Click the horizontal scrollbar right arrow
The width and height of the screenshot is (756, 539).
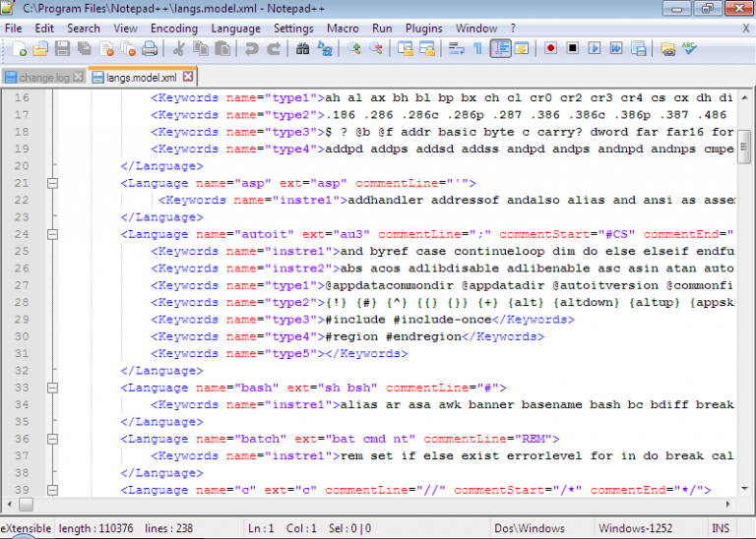728,505
